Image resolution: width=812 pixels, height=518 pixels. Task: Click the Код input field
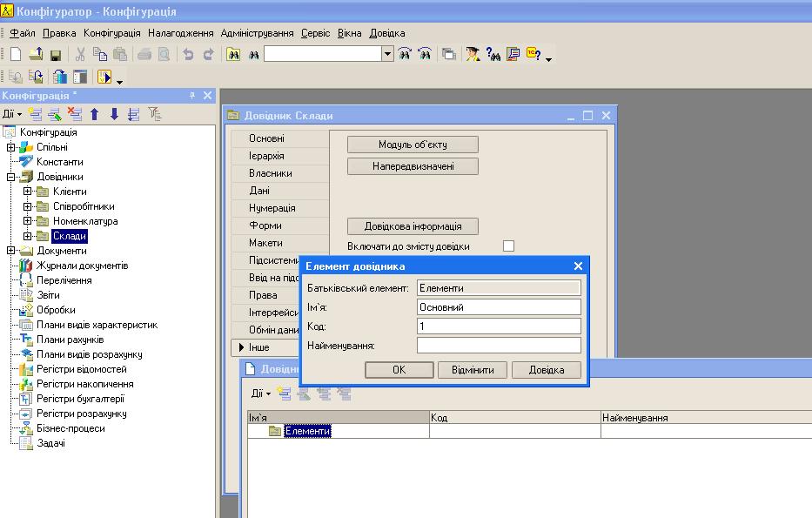point(499,326)
